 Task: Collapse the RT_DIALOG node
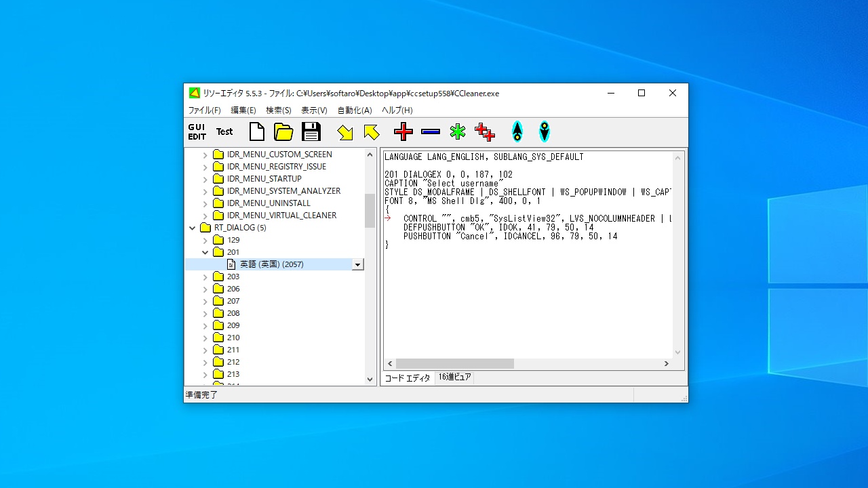193,228
